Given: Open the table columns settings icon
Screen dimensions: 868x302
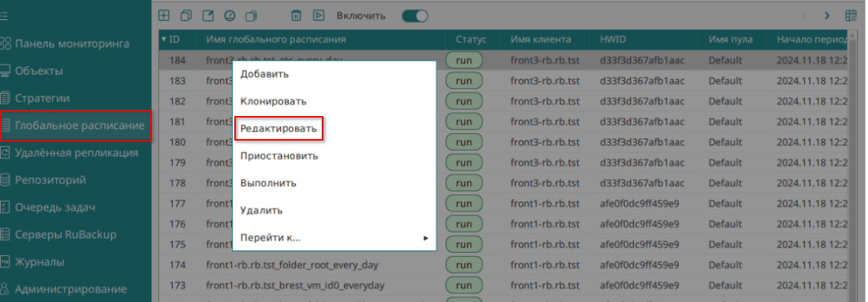Looking at the screenshot, I should coord(850,15).
